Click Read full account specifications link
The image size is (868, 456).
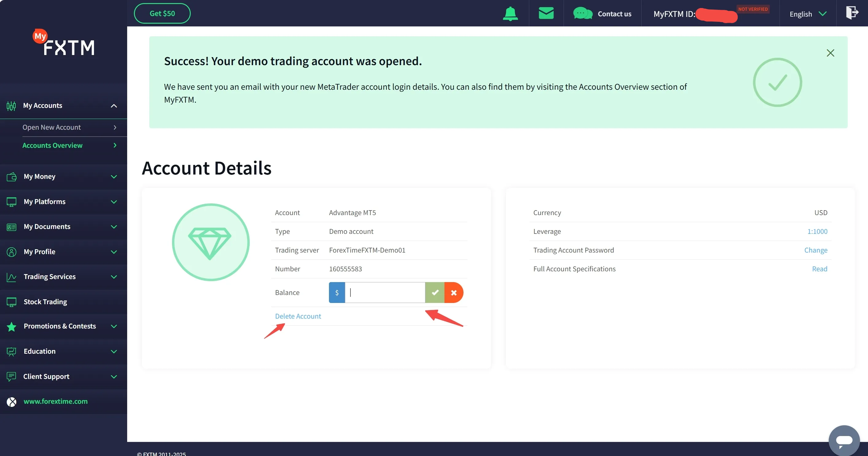[819, 269]
